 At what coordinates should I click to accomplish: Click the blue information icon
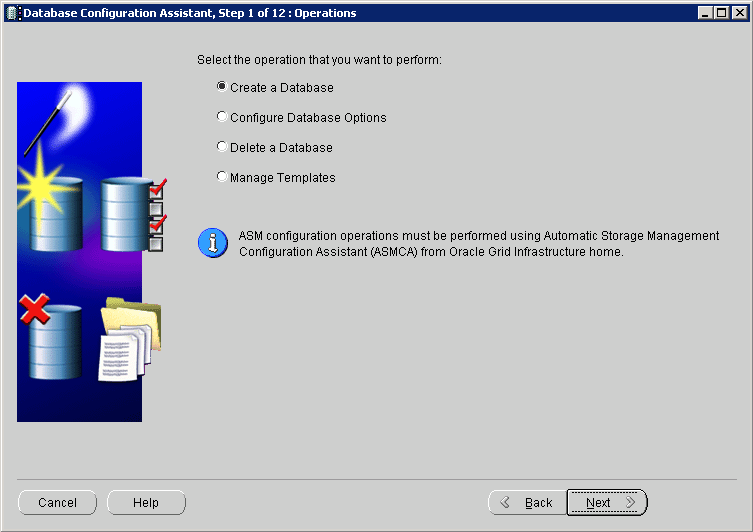pyautogui.click(x=213, y=243)
